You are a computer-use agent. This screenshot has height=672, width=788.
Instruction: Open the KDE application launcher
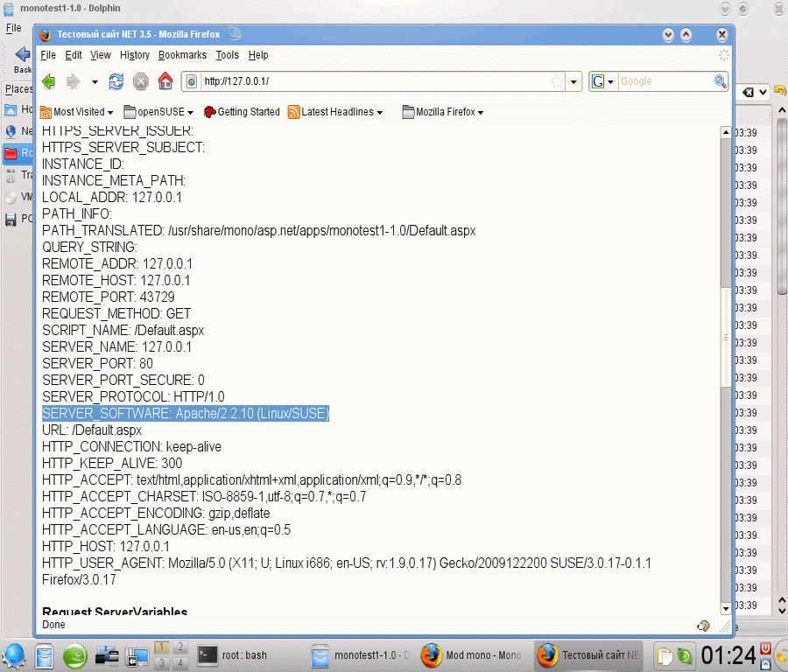[14, 655]
